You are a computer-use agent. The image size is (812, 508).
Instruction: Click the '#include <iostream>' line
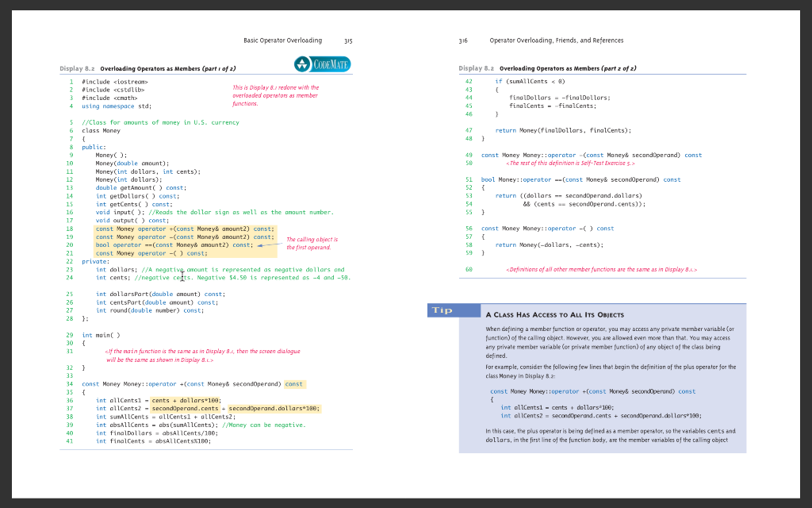(115, 82)
